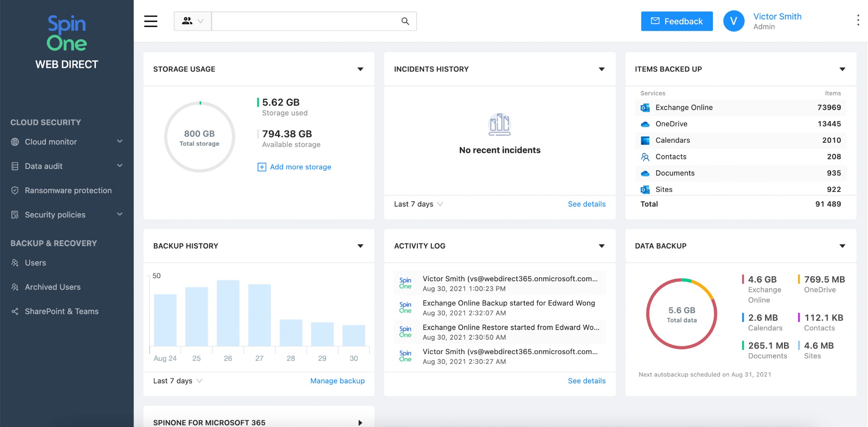
Task: Open the three-dot options menu
Action: click(858, 20)
